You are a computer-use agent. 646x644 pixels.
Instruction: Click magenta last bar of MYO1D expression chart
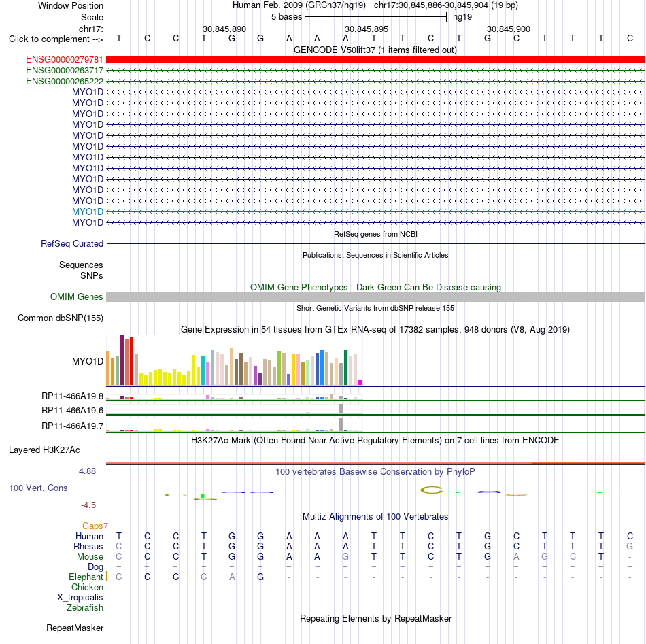click(x=360, y=382)
